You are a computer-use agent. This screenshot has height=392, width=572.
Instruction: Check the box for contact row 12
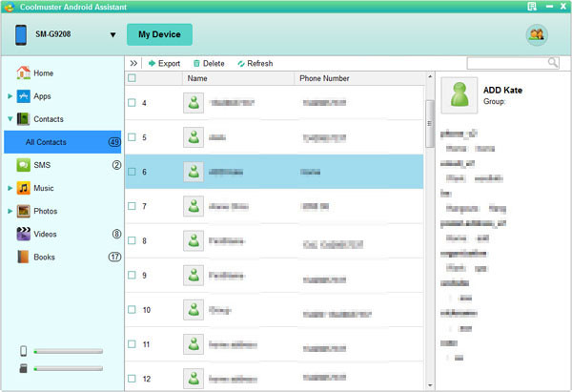point(132,379)
